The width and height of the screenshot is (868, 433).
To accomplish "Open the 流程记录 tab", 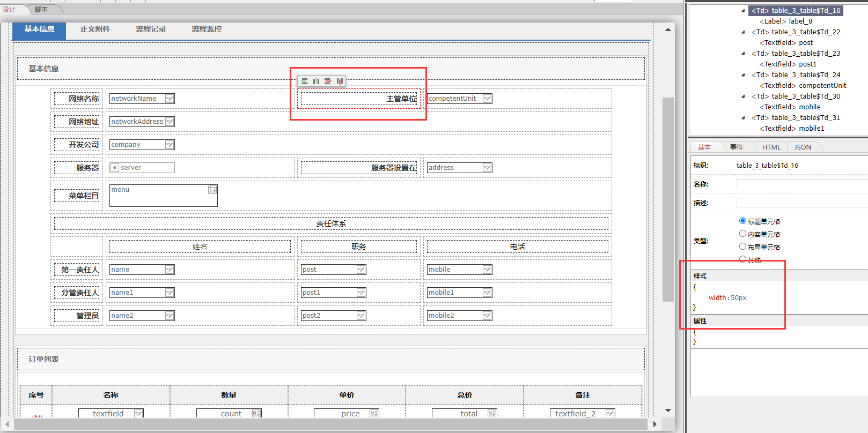I will point(151,29).
